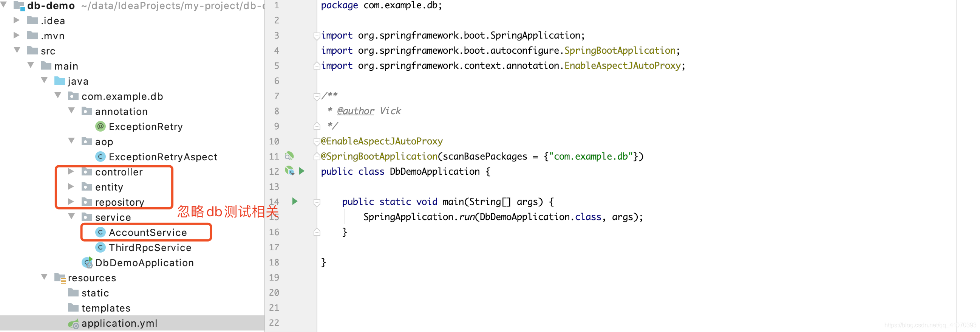Select application.yml in the project tree

click(119, 323)
